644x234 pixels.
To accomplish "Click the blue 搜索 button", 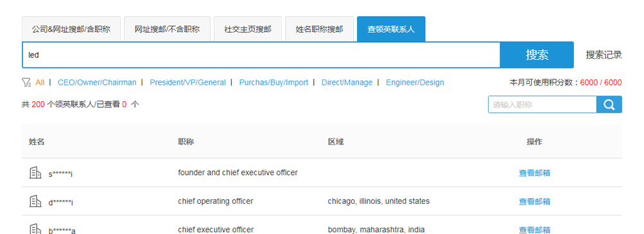I will [x=537, y=55].
